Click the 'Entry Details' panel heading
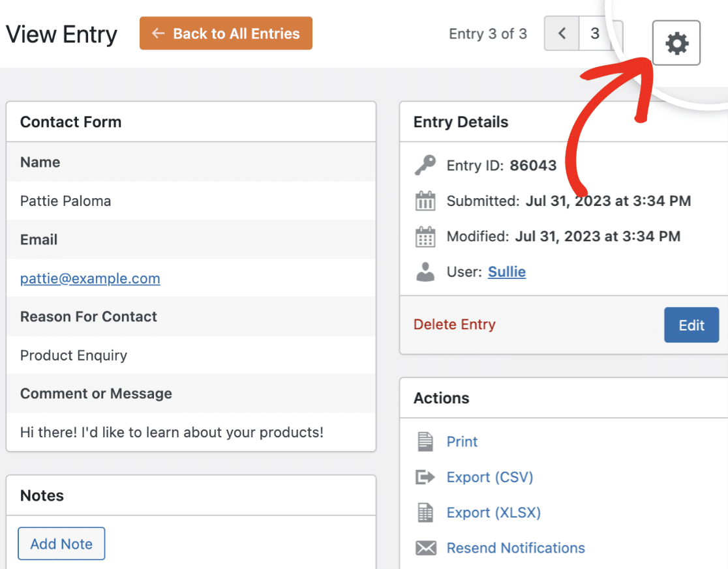 point(461,122)
